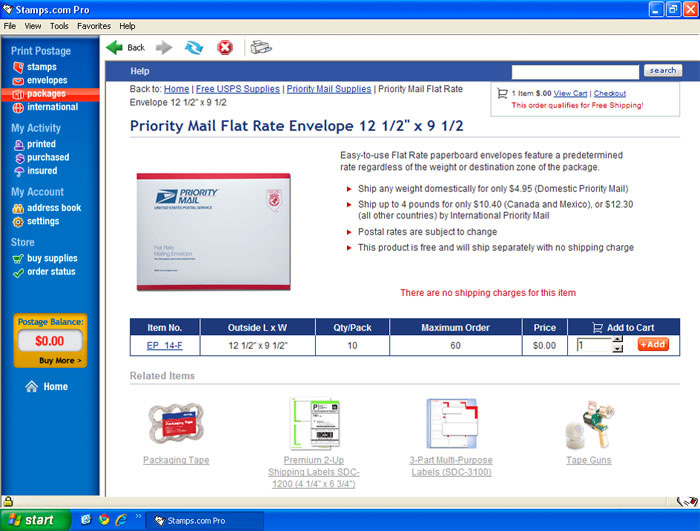The image size is (700, 531).
Task: Click the orange +Add button
Action: (x=653, y=345)
